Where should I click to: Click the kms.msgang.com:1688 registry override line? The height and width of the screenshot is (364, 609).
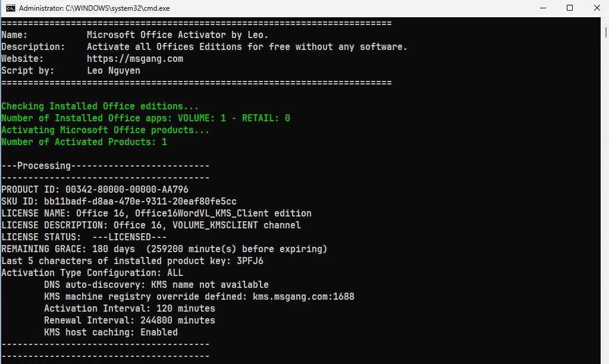pyautogui.click(x=199, y=297)
